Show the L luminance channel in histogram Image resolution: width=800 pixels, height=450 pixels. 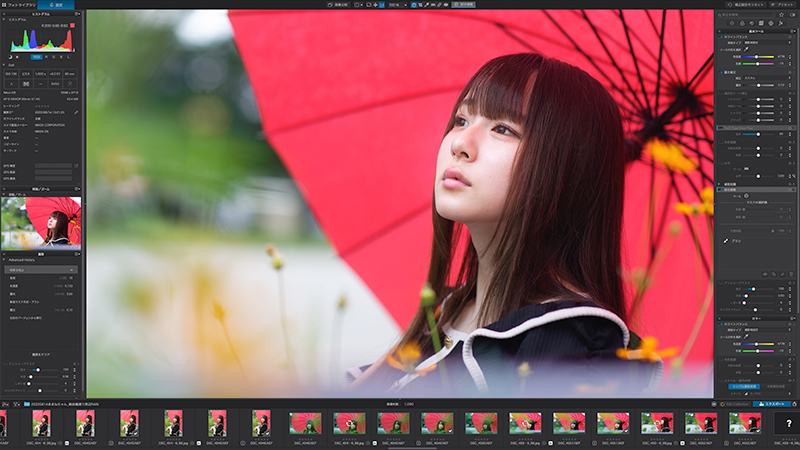click(x=68, y=57)
